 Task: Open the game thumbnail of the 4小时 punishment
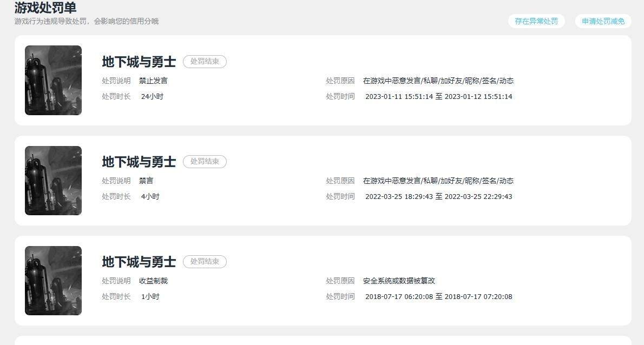click(54, 181)
